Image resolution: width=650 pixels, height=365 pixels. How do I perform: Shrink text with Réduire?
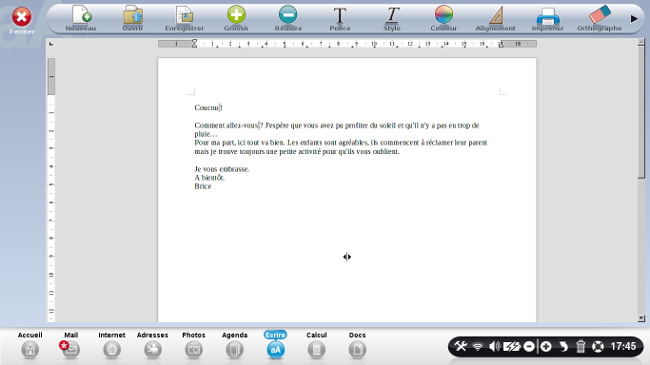pos(288,19)
